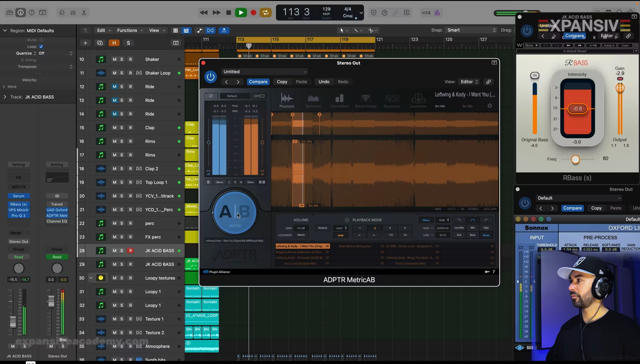Toggle the metronome icon
The width and height of the screenshot is (640, 364).
coord(437,12)
